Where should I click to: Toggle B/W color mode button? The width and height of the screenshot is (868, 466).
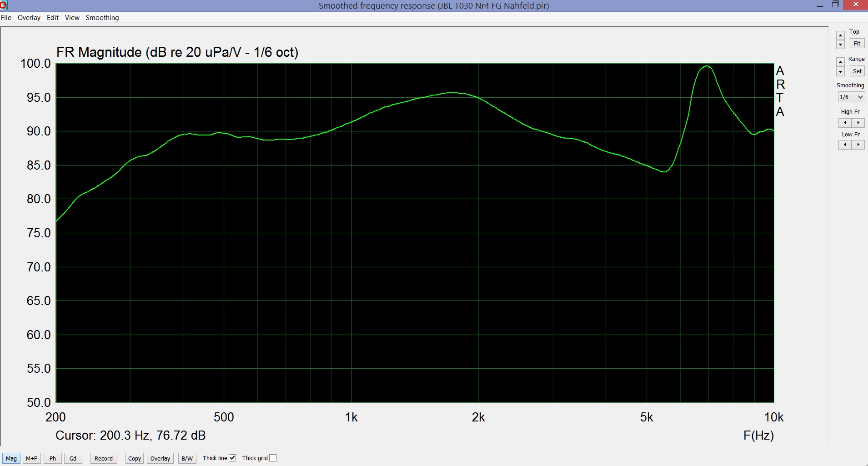187,458
